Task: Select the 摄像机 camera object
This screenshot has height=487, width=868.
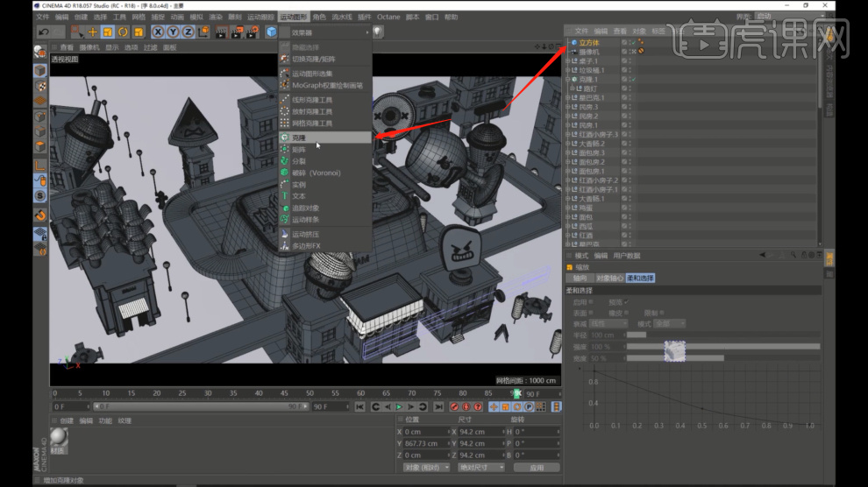Action: [x=589, y=52]
